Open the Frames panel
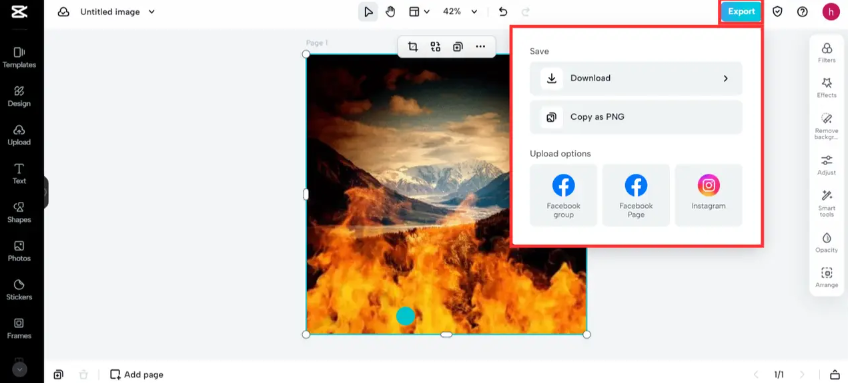Viewport: 848px width, 383px height. point(19,328)
